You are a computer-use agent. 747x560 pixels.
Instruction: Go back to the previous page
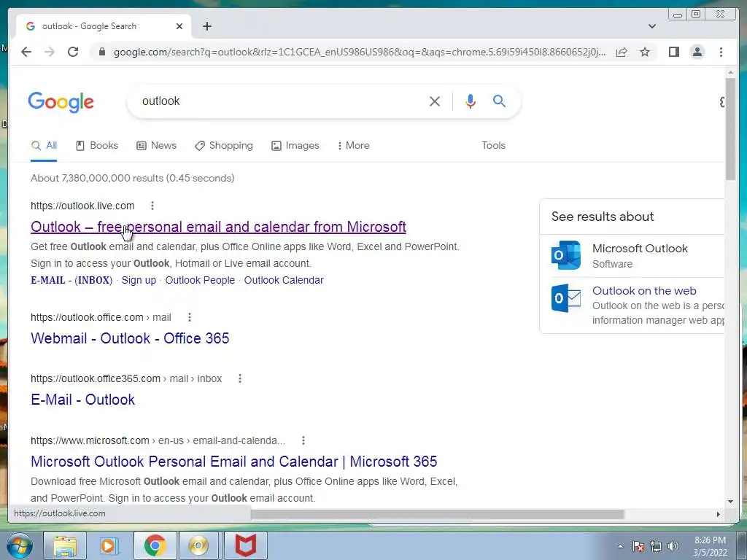point(26,52)
